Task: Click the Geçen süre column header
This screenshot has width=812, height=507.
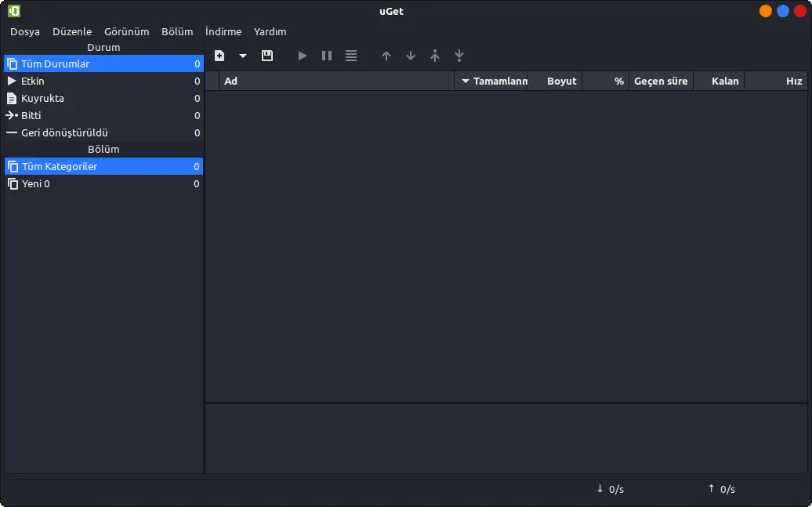Action: [x=661, y=81]
